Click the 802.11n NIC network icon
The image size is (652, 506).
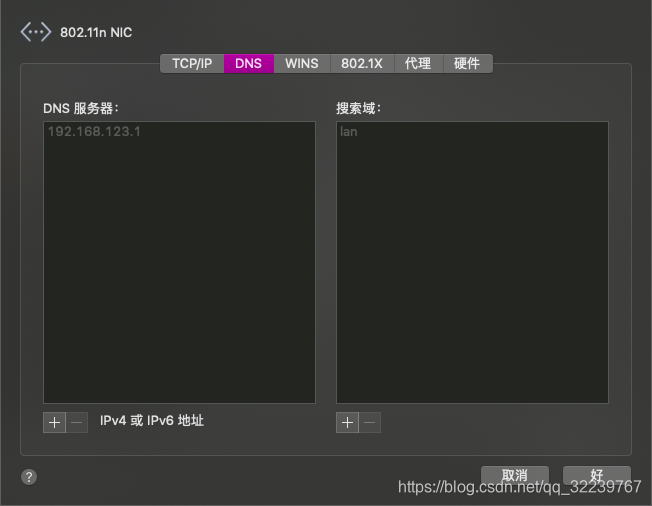tap(36, 32)
